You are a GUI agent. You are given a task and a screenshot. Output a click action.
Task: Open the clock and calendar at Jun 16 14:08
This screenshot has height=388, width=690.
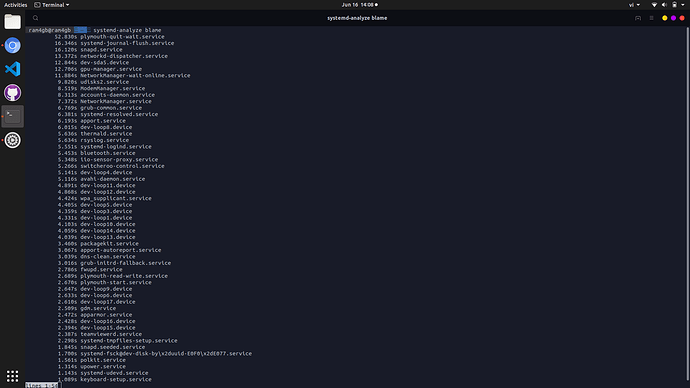(360, 5)
